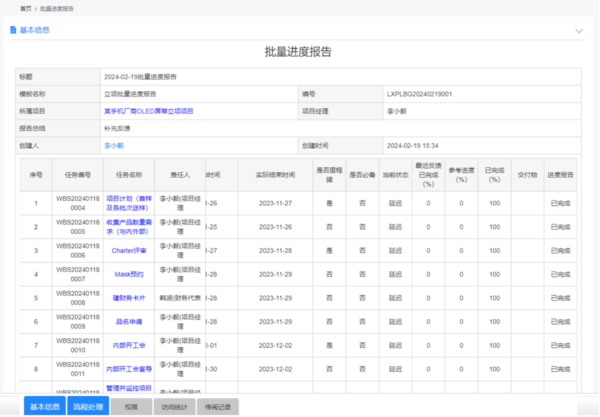
Task: Click the 任务编号 column header
Action: pyautogui.click(x=78, y=174)
